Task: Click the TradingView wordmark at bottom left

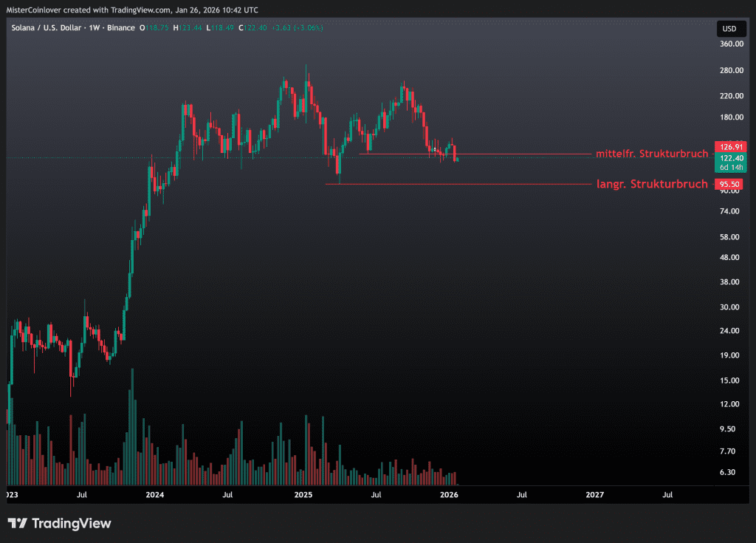Action: 71,524
